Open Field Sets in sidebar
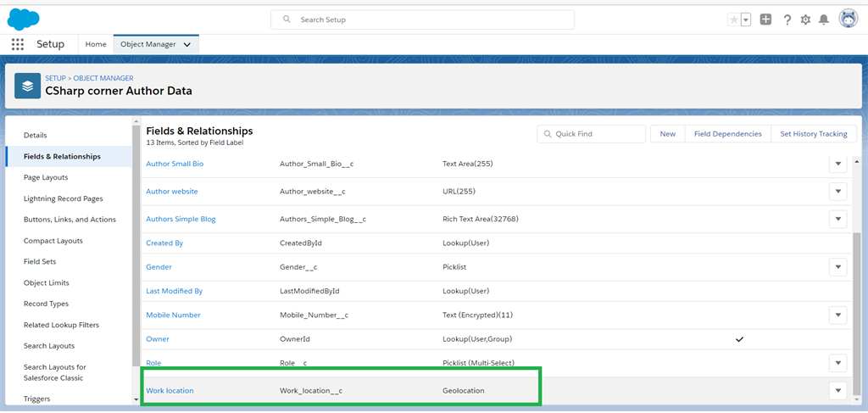 pos(40,261)
